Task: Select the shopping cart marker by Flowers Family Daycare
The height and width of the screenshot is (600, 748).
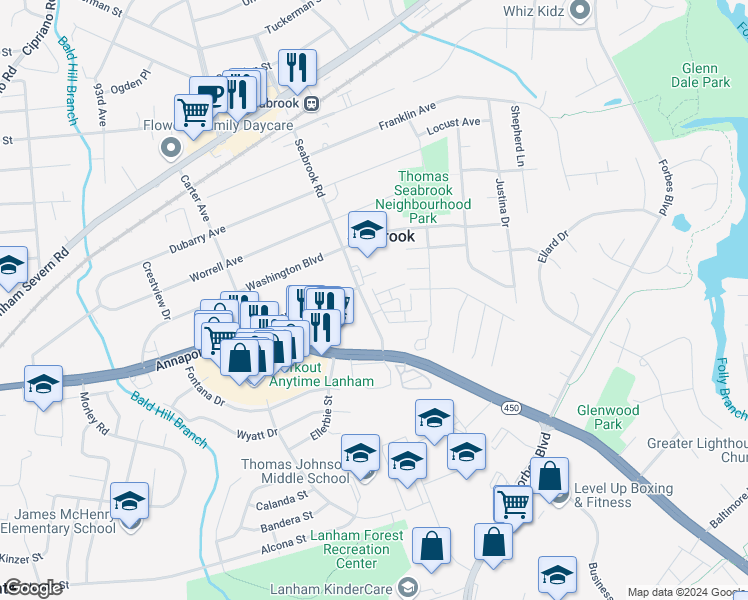Action: (194, 114)
